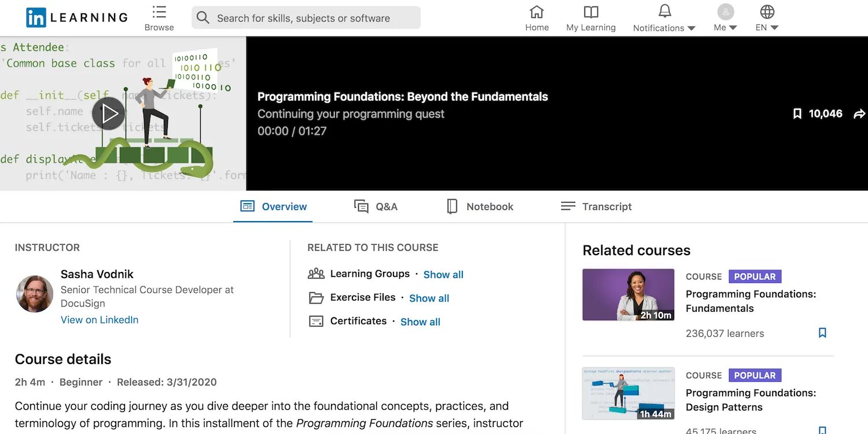
Task: Show all Certificates
Action: [420, 322]
